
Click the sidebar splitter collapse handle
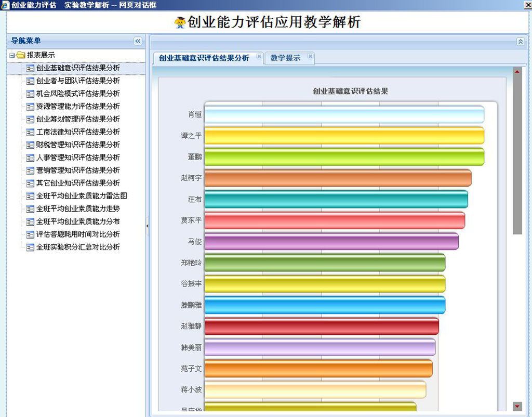[147, 226]
